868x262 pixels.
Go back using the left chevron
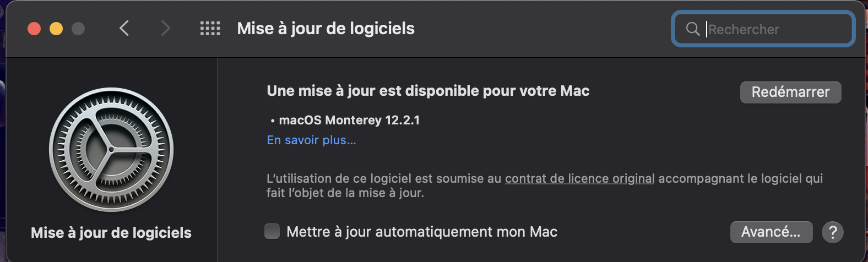[x=124, y=29]
